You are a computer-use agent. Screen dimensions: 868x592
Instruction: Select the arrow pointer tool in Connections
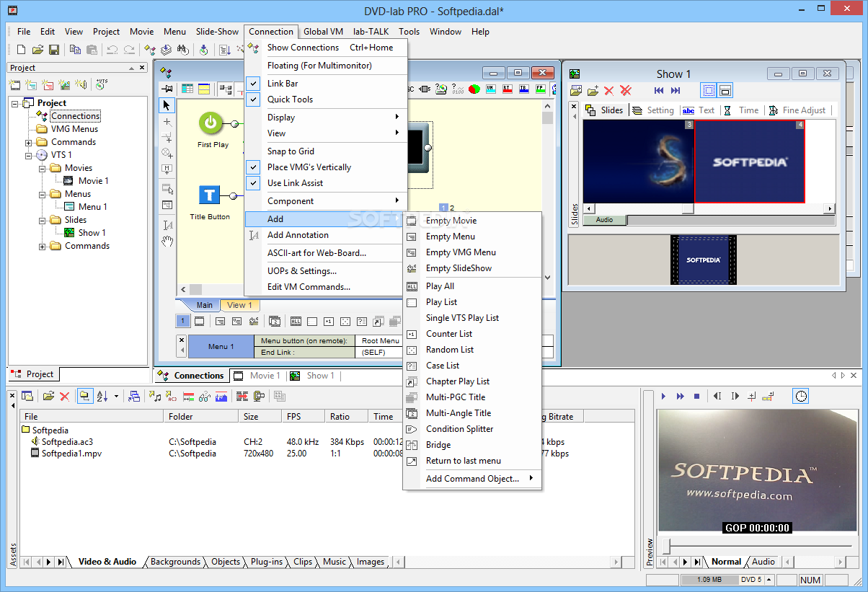click(167, 105)
